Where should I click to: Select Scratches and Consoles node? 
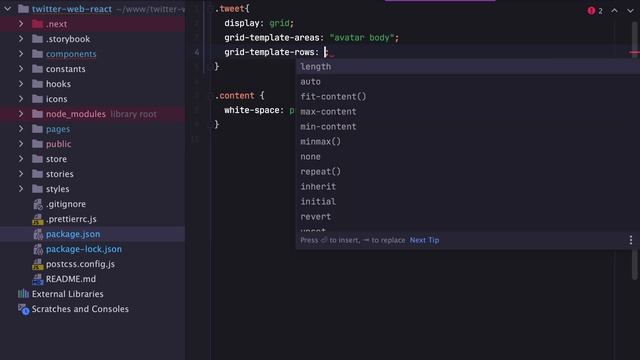click(80, 309)
